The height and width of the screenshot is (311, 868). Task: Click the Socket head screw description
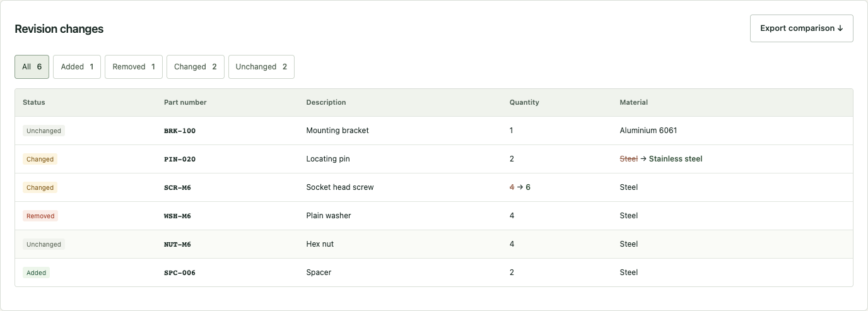[340, 187]
